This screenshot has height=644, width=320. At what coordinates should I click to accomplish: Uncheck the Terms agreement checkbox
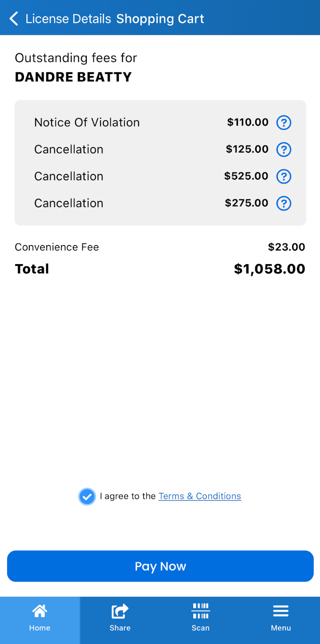coord(87,496)
